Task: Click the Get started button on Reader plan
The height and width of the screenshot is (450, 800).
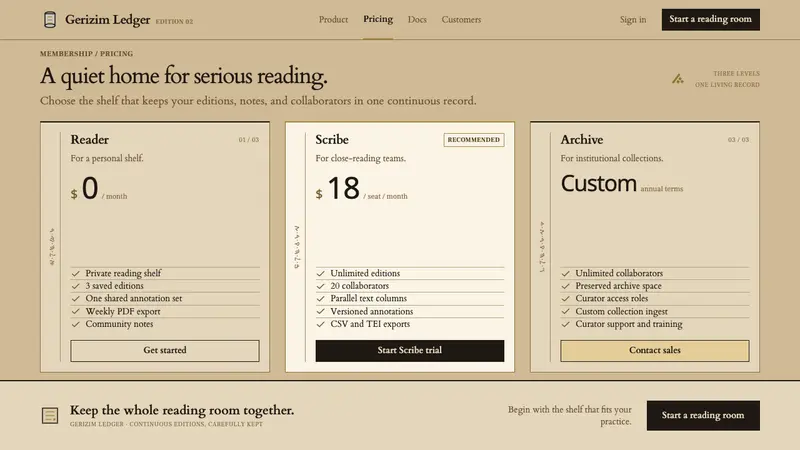Action: click(x=165, y=351)
